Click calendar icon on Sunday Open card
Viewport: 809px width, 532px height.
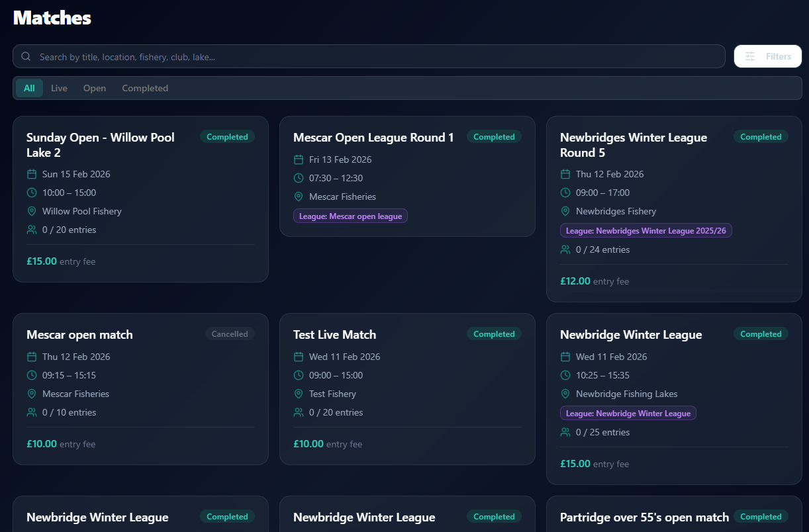pyautogui.click(x=32, y=175)
